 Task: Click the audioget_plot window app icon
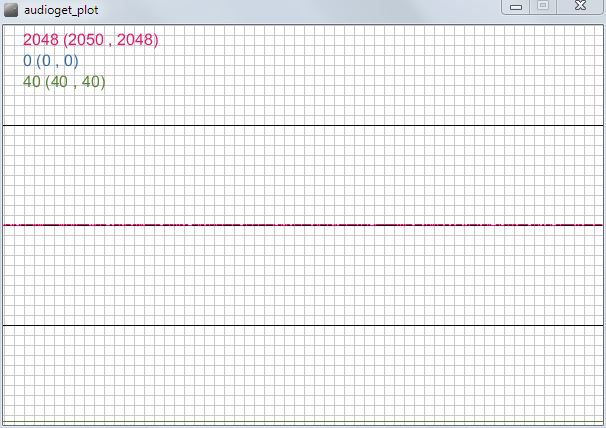pyautogui.click(x=11, y=10)
